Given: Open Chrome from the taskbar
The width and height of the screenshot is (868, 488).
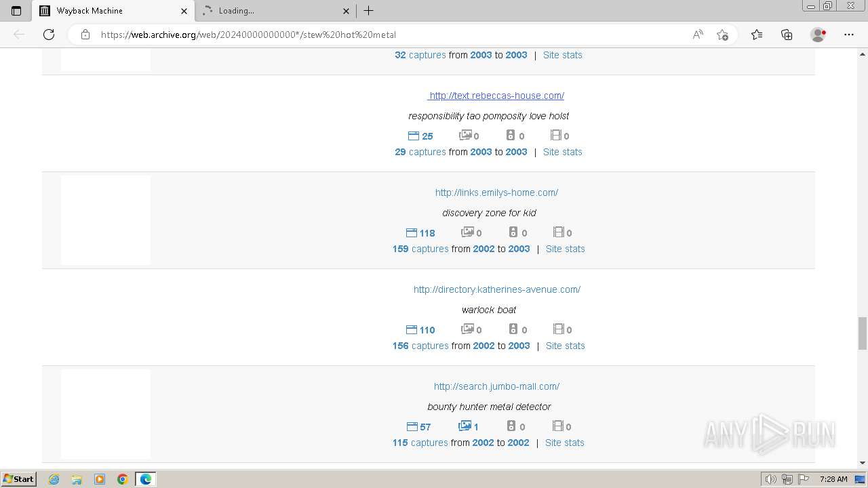Looking at the screenshot, I should (x=123, y=479).
